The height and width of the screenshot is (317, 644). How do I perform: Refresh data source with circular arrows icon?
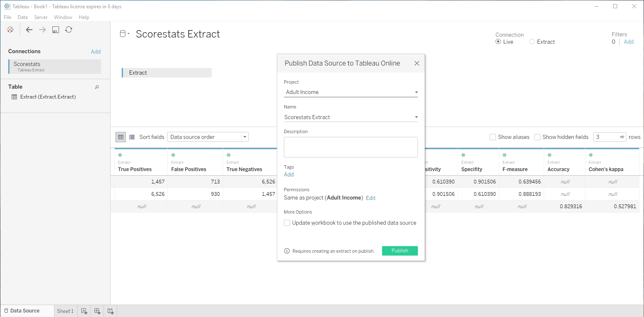69,30
